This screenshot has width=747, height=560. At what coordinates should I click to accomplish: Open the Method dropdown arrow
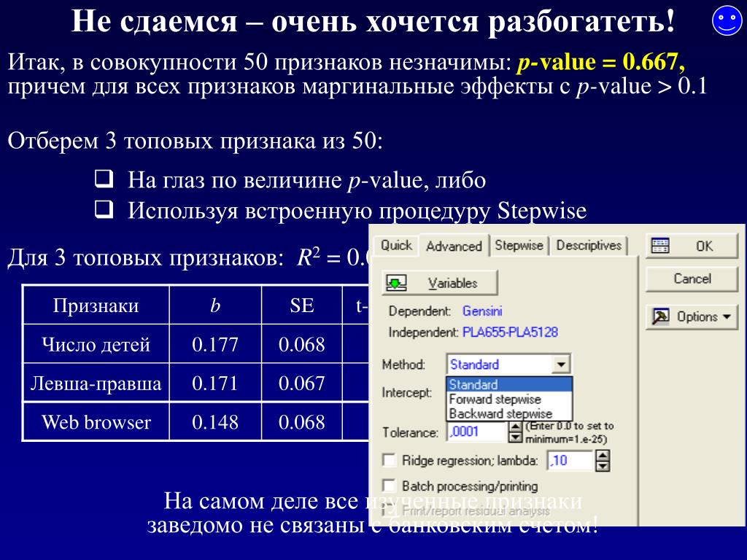tap(561, 365)
